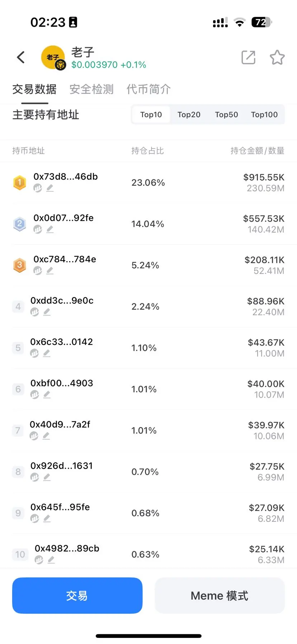Switch to Top50 holders filter
This screenshot has width=297, height=644.
click(226, 115)
